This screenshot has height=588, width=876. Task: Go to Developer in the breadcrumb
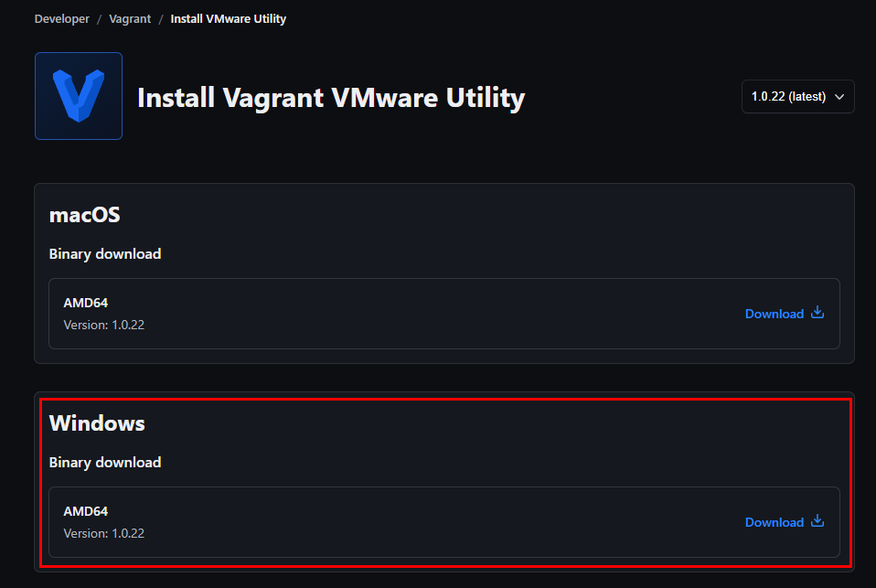coord(62,18)
